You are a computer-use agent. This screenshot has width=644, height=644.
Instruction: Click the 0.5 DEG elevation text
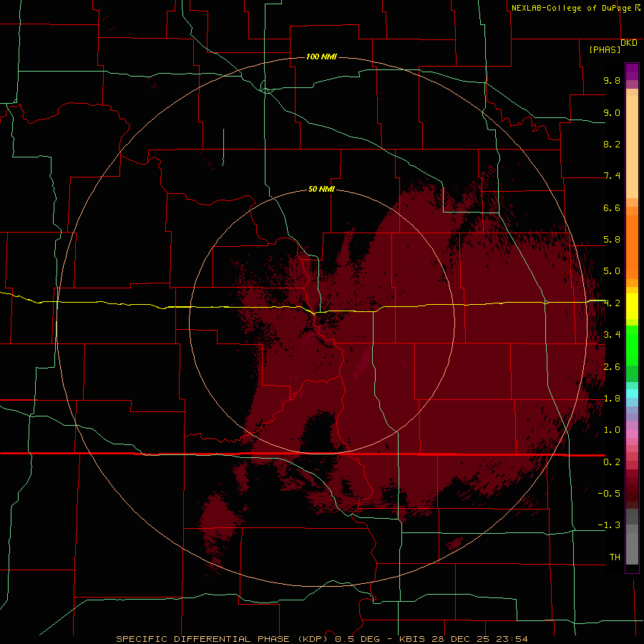click(357, 639)
